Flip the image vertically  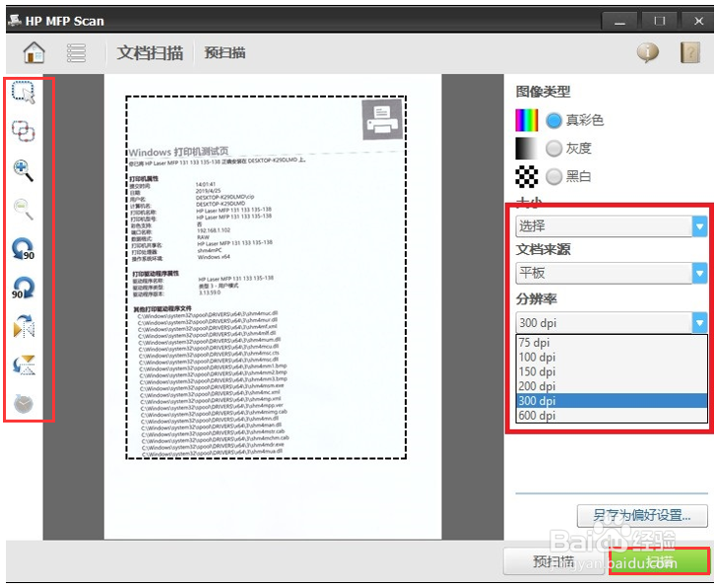click(24, 364)
